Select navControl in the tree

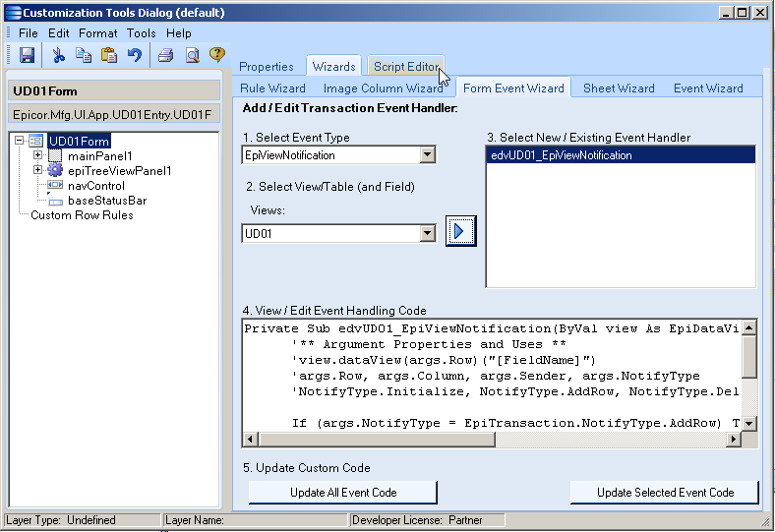(x=95, y=186)
